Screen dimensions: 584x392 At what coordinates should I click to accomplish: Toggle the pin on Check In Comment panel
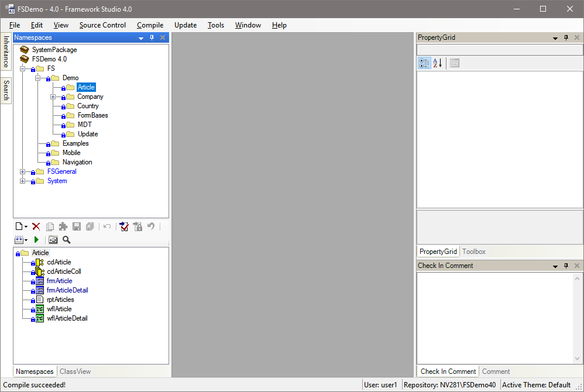(565, 266)
